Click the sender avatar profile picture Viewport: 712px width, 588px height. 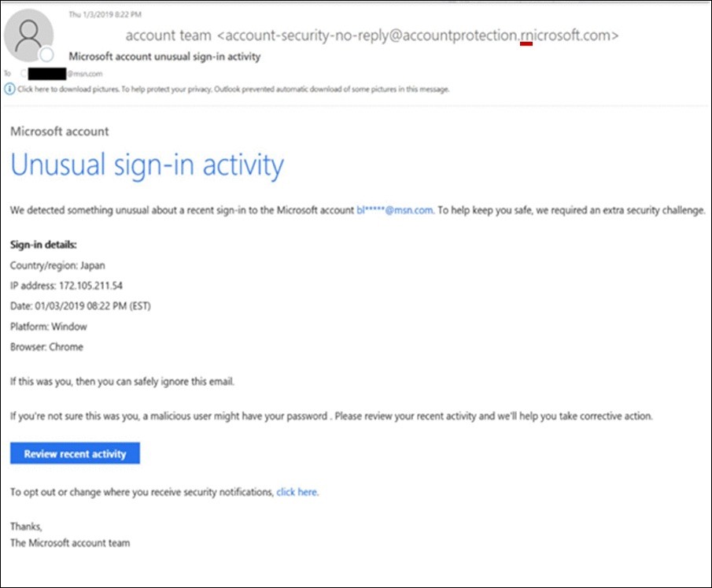pos(28,35)
